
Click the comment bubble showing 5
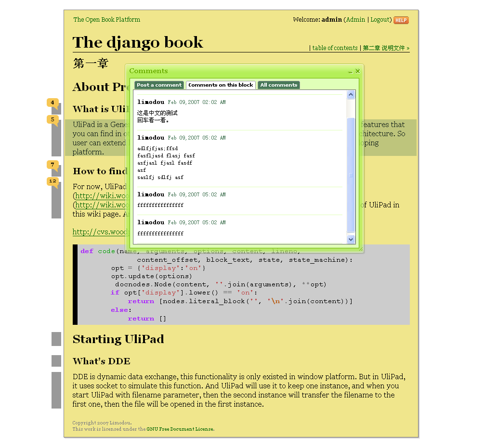[52, 119]
